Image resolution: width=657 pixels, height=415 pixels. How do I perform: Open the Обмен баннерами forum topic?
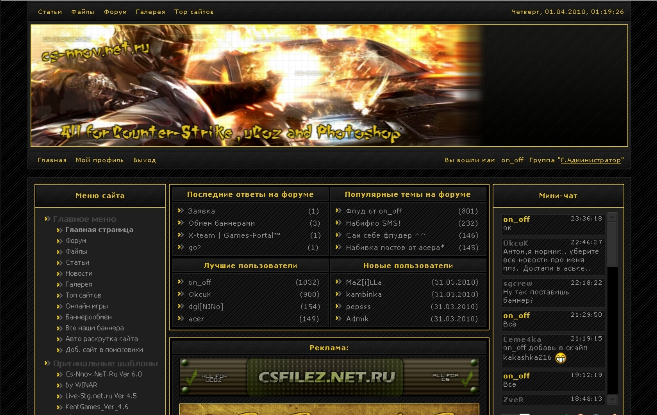(222, 223)
